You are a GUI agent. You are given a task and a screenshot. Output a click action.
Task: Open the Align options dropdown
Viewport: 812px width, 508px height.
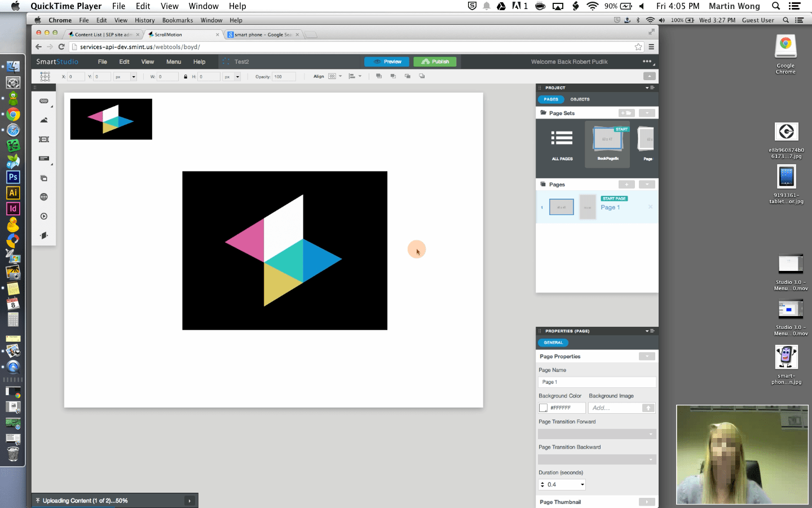pyautogui.click(x=339, y=76)
